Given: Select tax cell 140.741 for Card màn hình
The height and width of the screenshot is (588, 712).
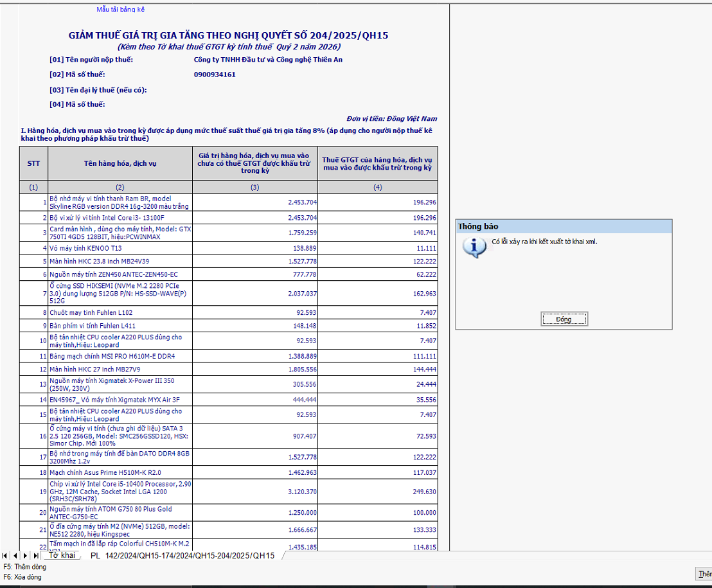Looking at the screenshot, I should click(378, 233).
